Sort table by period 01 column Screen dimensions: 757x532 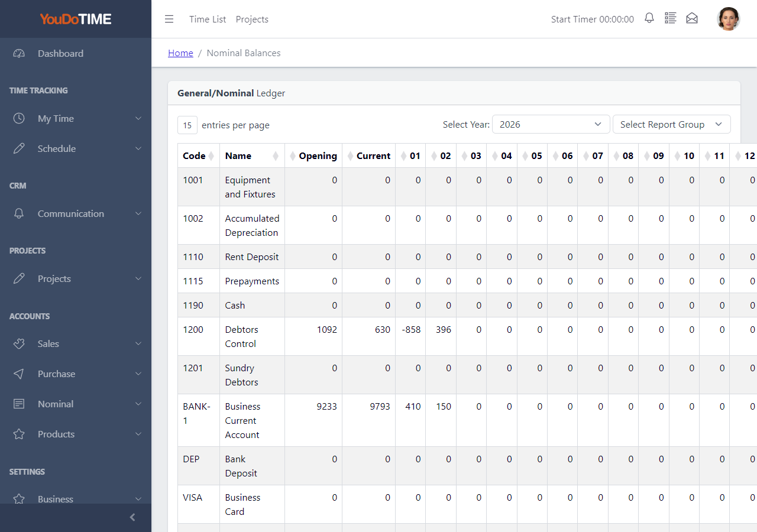[410, 155]
